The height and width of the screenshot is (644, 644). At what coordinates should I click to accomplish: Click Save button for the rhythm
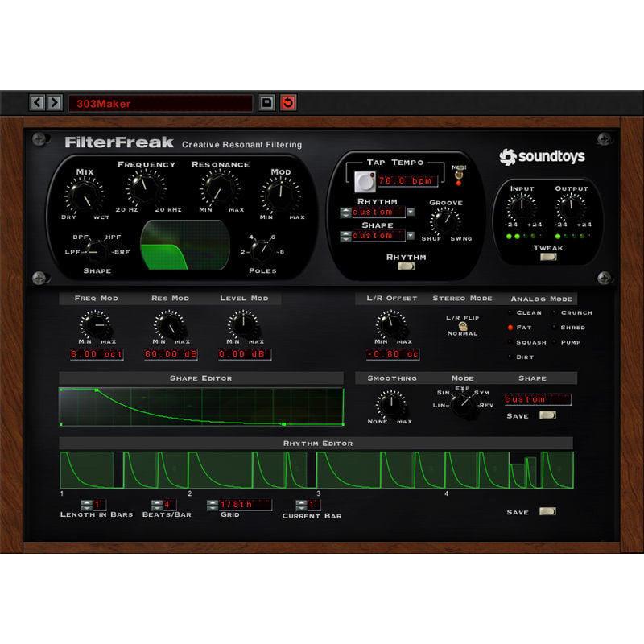click(547, 512)
